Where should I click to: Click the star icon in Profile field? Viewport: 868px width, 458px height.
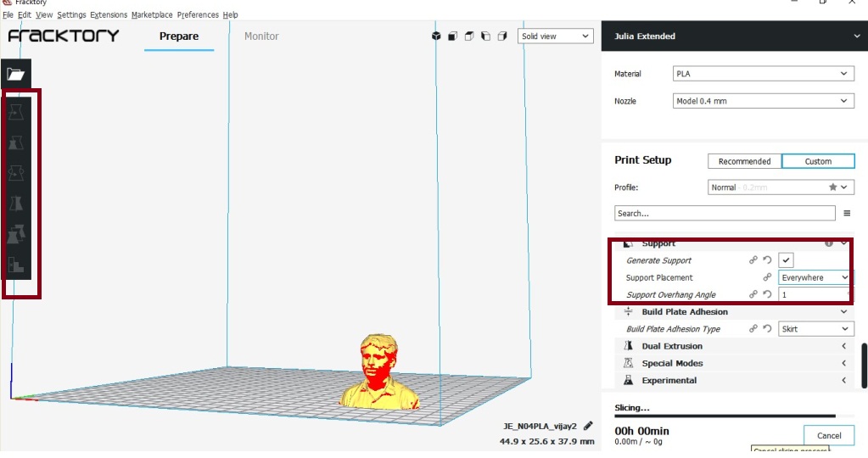[832, 187]
